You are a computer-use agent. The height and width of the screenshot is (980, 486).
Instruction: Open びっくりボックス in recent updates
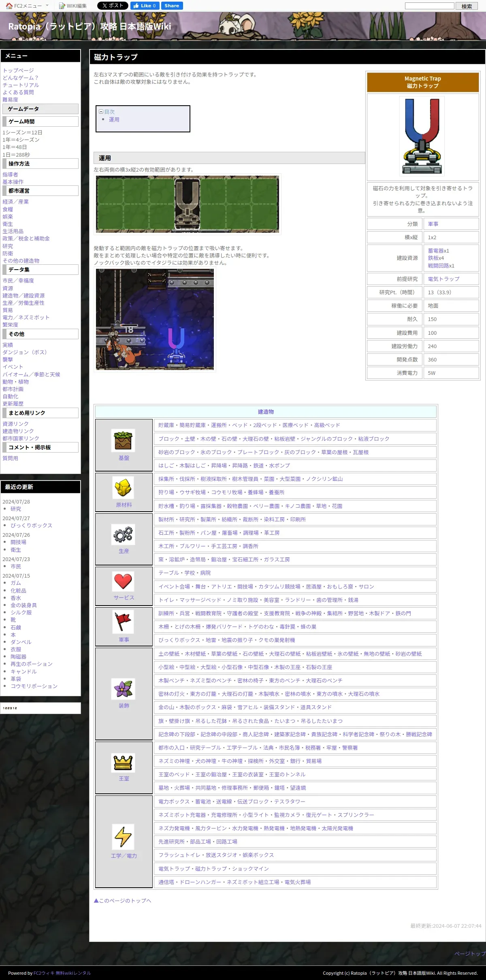pos(31,525)
